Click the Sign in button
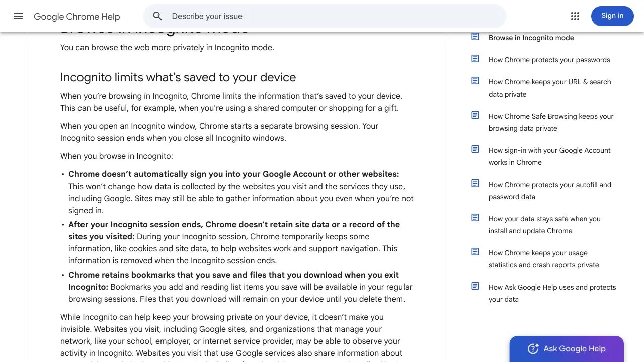 coord(612,16)
